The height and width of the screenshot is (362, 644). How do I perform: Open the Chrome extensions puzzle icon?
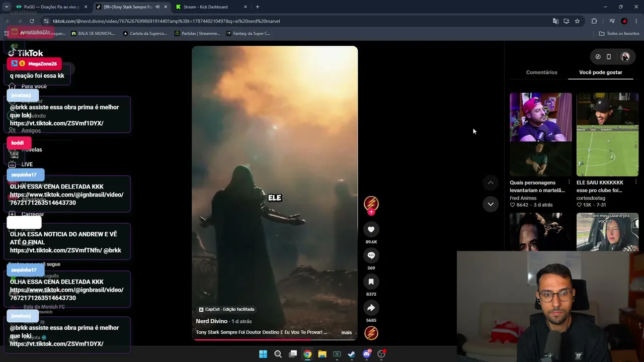tap(594, 21)
